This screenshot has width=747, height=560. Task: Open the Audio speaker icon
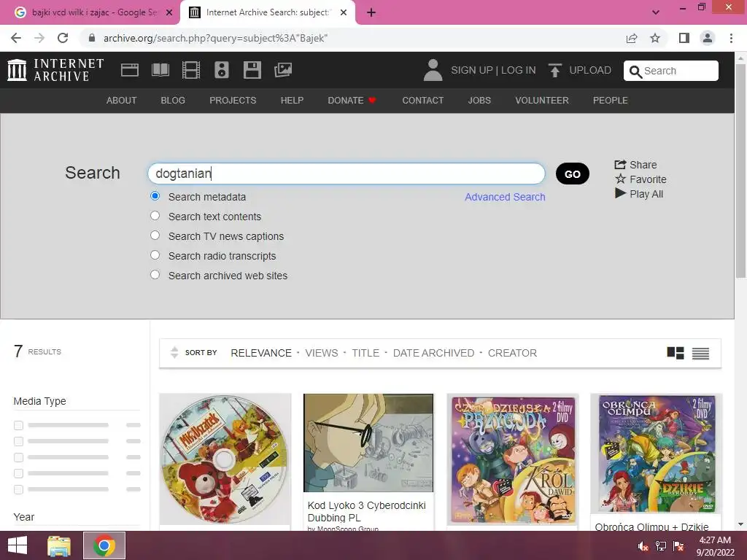222,70
